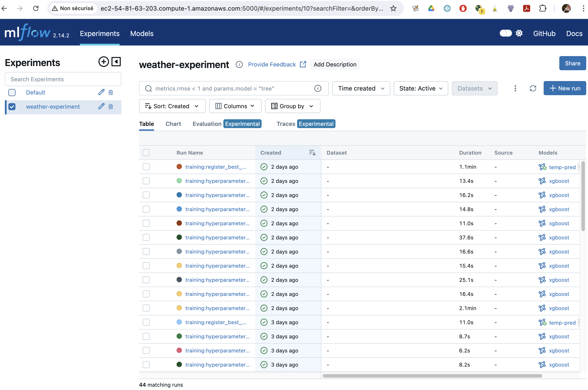
Task: Switch to the Chart tab
Action: point(173,124)
